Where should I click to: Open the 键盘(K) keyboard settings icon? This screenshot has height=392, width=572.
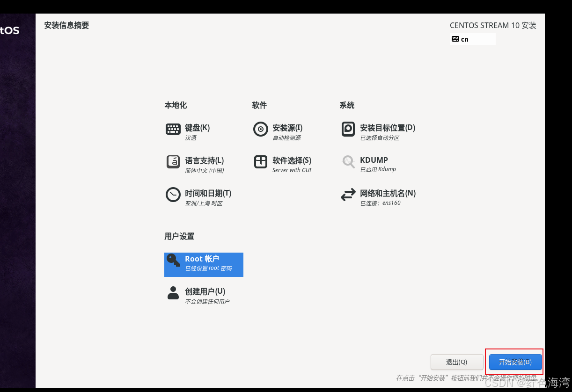click(x=173, y=129)
